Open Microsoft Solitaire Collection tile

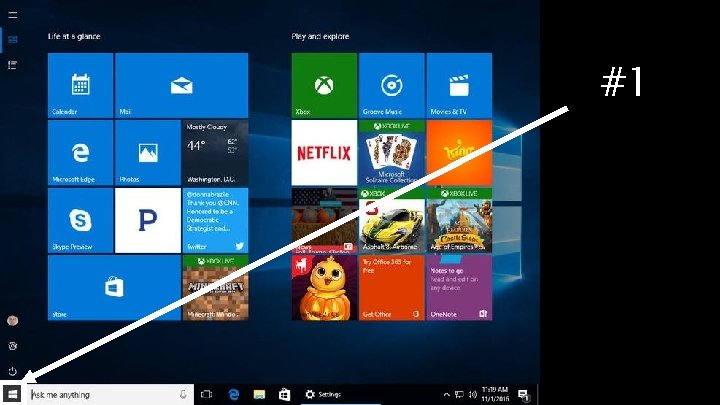[x=392, y=153]
